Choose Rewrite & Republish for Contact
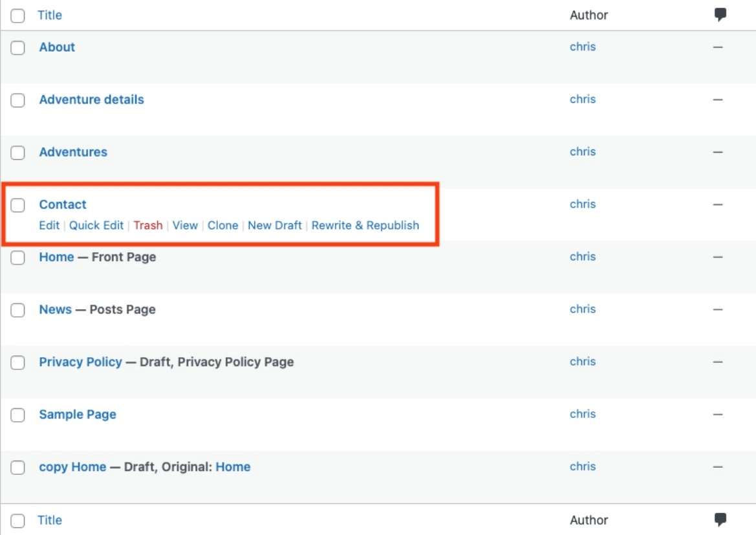 click(365, 225)
